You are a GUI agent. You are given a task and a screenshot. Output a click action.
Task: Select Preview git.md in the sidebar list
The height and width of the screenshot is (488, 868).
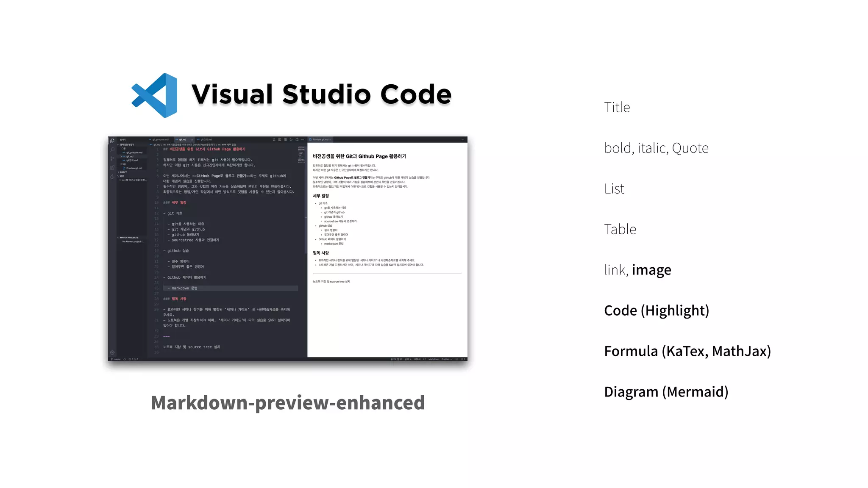pyautogui.click(x=134, y=168)
